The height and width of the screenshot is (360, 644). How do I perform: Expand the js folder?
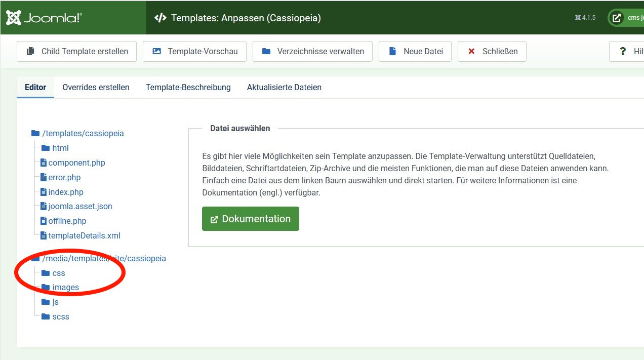point(55,302)
